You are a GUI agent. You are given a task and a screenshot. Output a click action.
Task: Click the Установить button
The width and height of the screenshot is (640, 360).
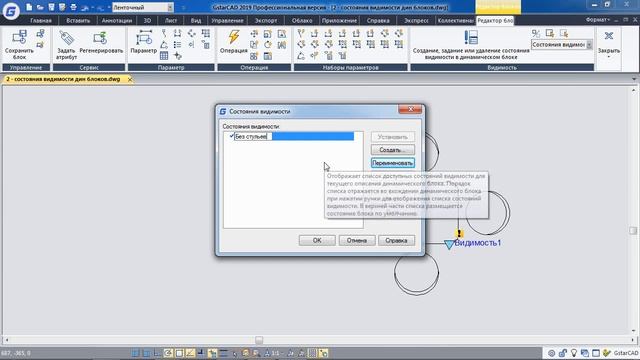(393, 137)
